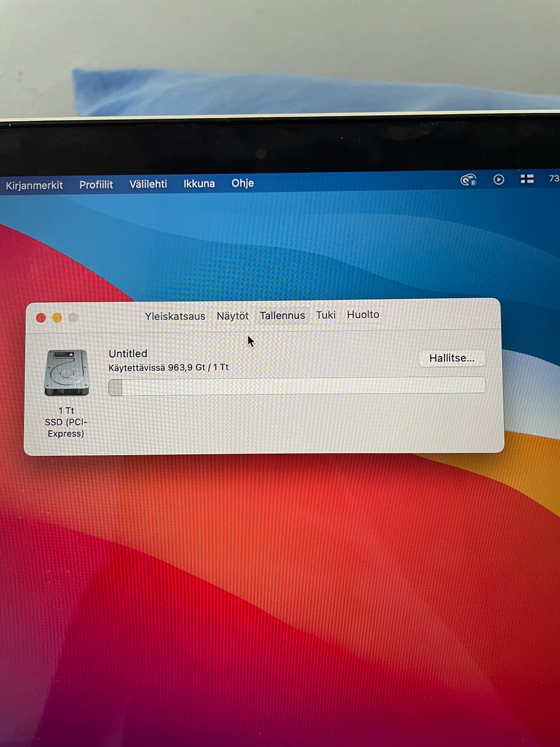Open the Ohje menu
Image resolution: width=560 pixels, height=747 pixels.
243,183
